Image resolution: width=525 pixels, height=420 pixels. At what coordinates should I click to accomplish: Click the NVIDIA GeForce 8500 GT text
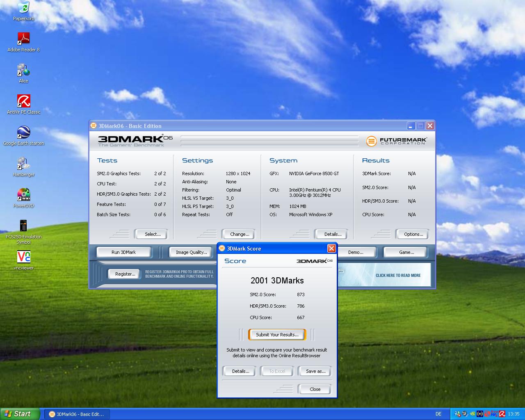[314, 173]
